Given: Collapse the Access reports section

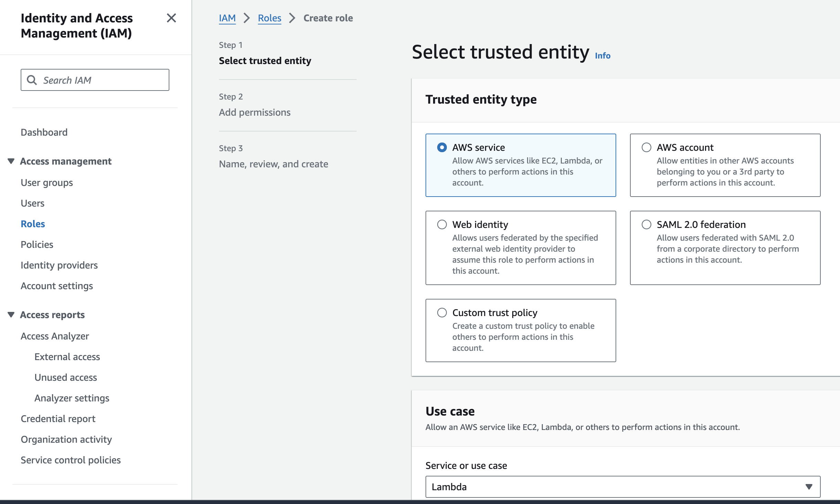Looking at the screenshot, I should click(x=11, y=315).
